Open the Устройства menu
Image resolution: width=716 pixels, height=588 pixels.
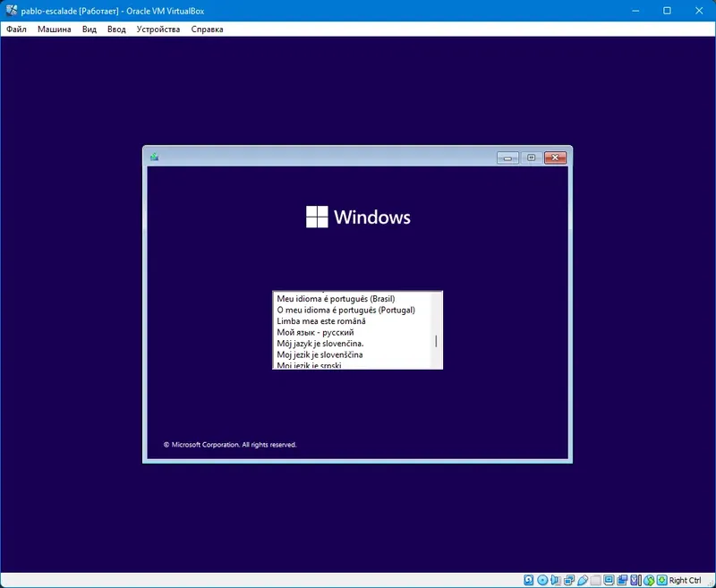click(159, 29)
